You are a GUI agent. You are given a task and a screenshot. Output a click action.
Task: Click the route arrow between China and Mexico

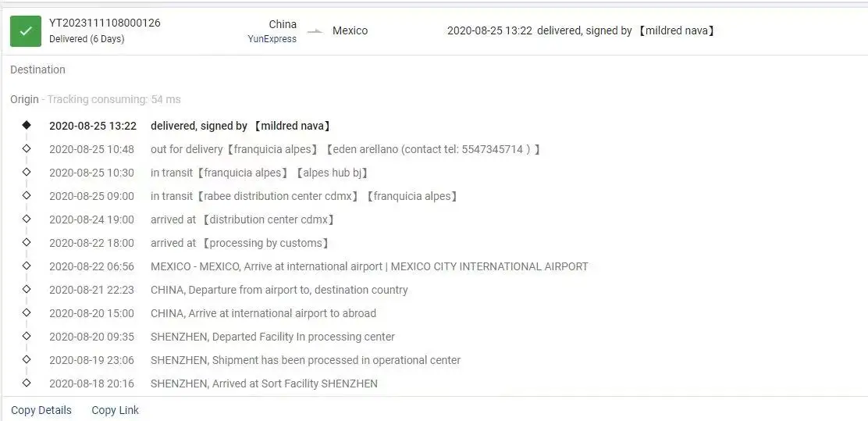click(315, 31)
